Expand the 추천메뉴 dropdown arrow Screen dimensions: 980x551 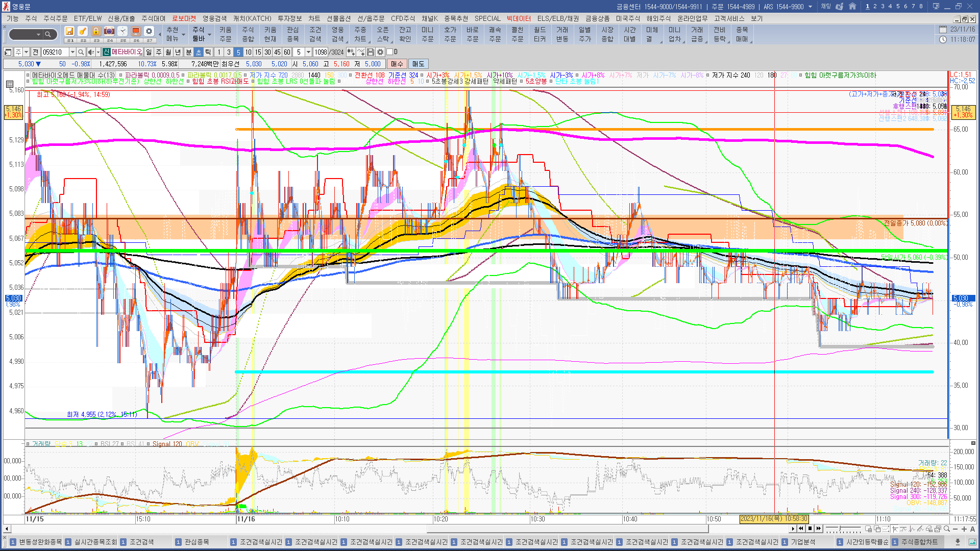[183, 35]
